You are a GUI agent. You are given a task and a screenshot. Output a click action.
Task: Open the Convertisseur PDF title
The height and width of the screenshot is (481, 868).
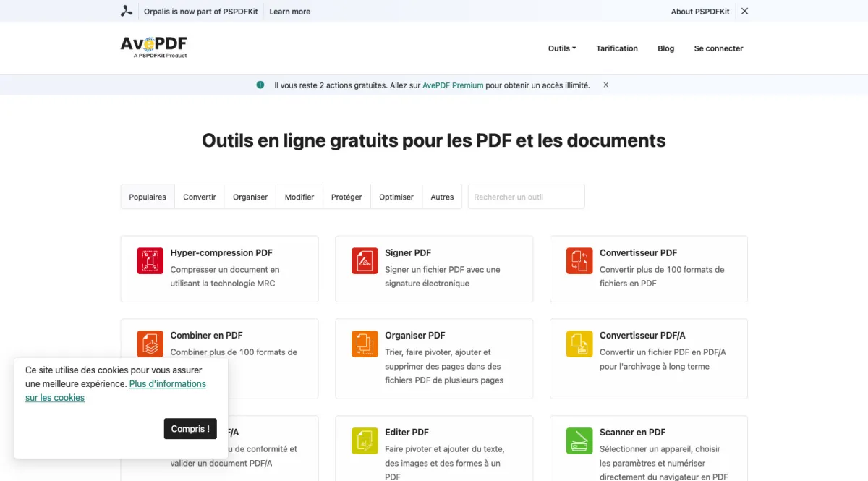click(639, 253)
